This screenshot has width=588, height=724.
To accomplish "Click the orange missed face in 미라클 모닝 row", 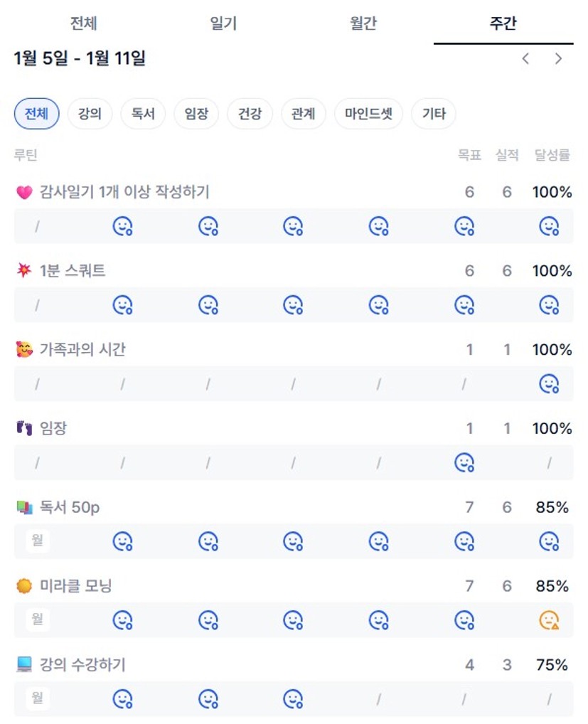I will click(x=549, y=621).
